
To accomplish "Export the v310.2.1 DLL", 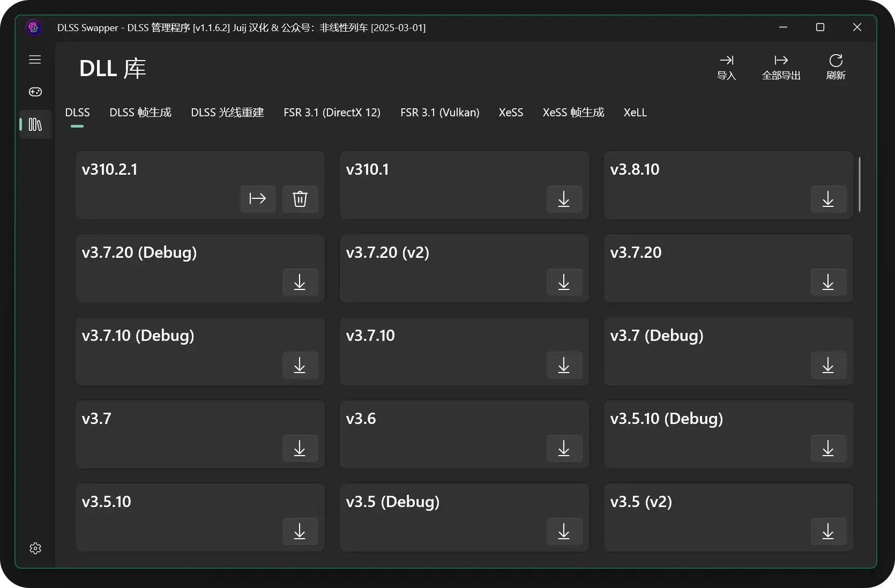I will 258,199.
